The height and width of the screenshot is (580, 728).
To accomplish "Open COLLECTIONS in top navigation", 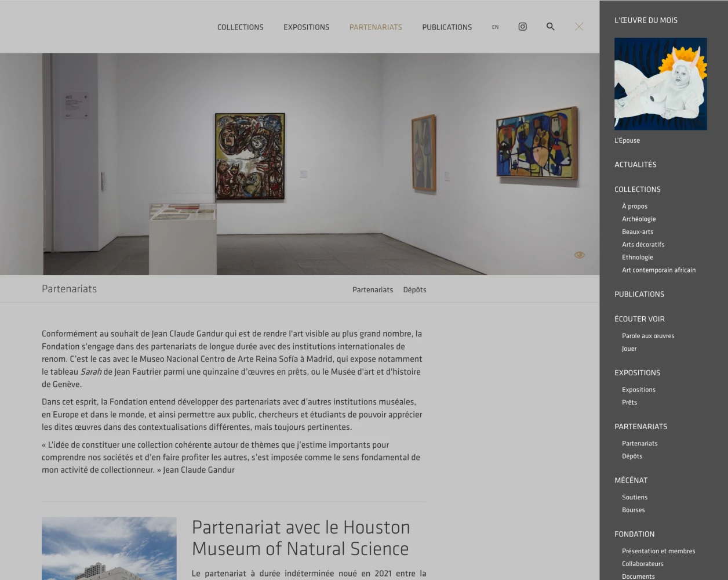I will [x=240, y=27].
